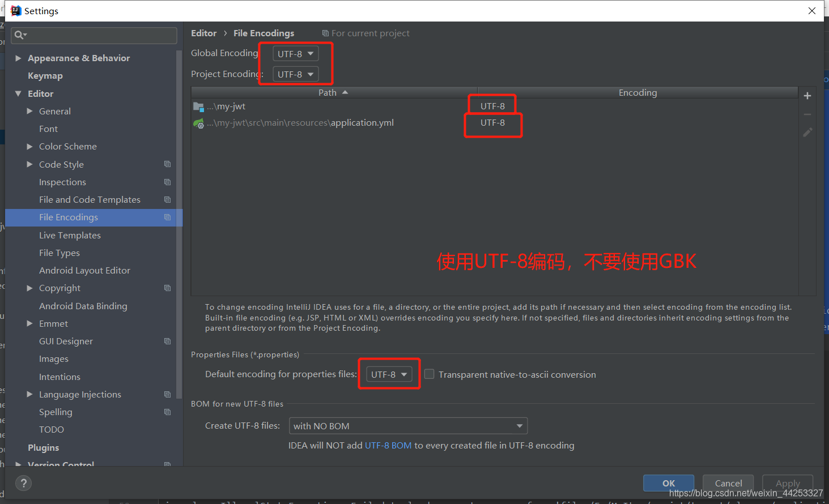The image size is (829, 504).
Task: Click the remove encoding minus icon
Action: pos(807,114)
